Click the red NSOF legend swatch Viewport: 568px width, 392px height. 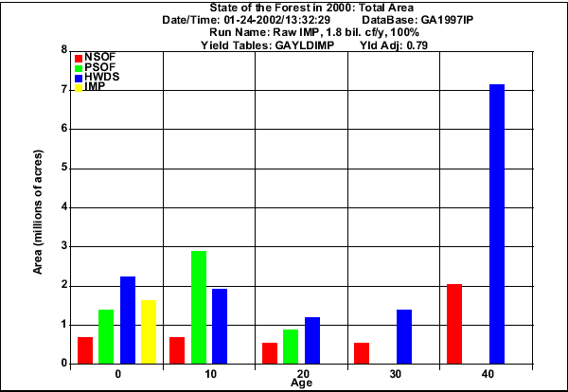79,59
